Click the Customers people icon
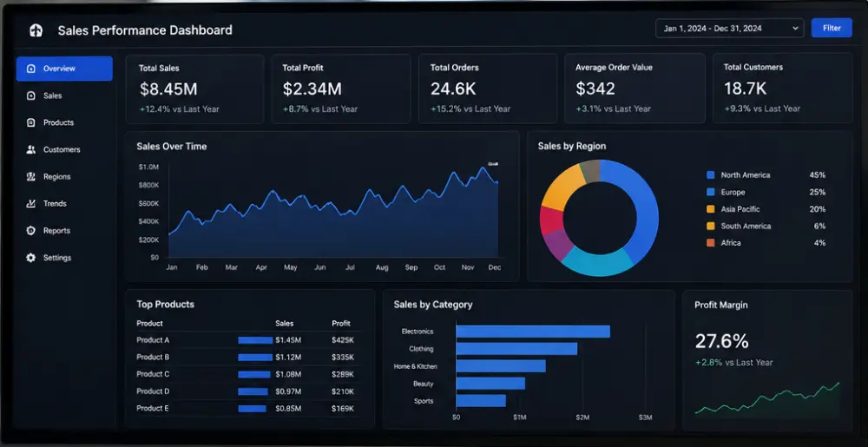Image resolution: width=868 pixels, height=447 pixels. tap(31, 150)
